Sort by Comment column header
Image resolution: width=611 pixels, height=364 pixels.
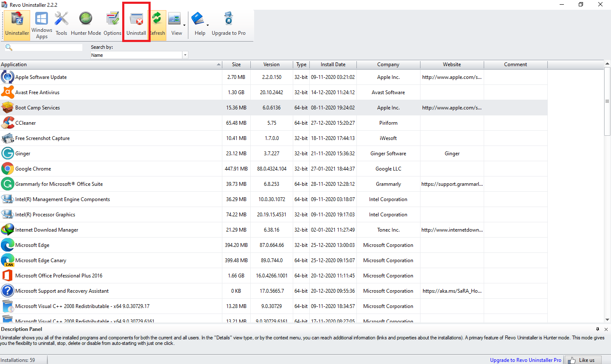tap(516, 64)
